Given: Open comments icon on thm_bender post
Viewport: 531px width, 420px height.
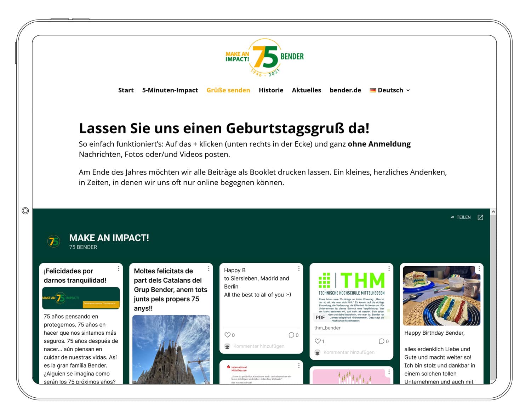Looking at the screenshot, I should pos(381,341).
